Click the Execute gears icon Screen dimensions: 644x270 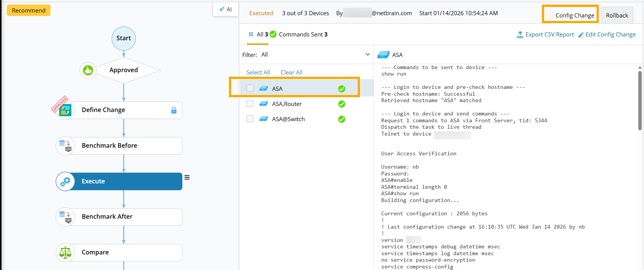(x=65, y=182)
